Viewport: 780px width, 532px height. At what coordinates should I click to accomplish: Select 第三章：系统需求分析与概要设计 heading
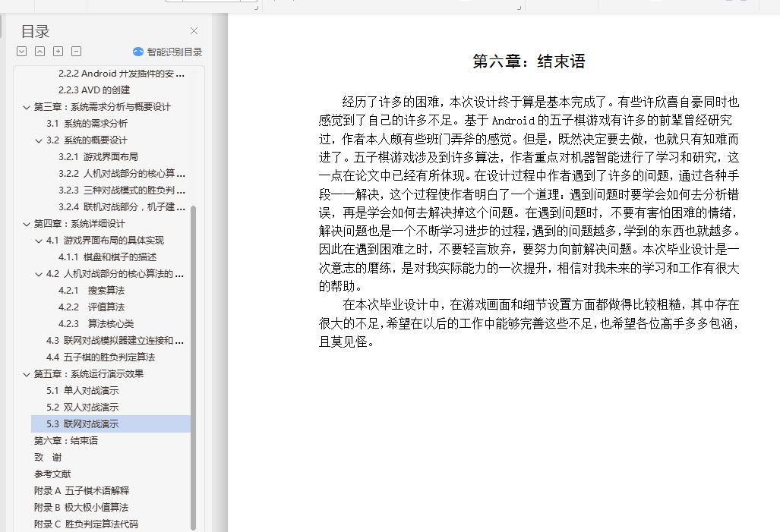pyautogui.click(x=102, y=107)
